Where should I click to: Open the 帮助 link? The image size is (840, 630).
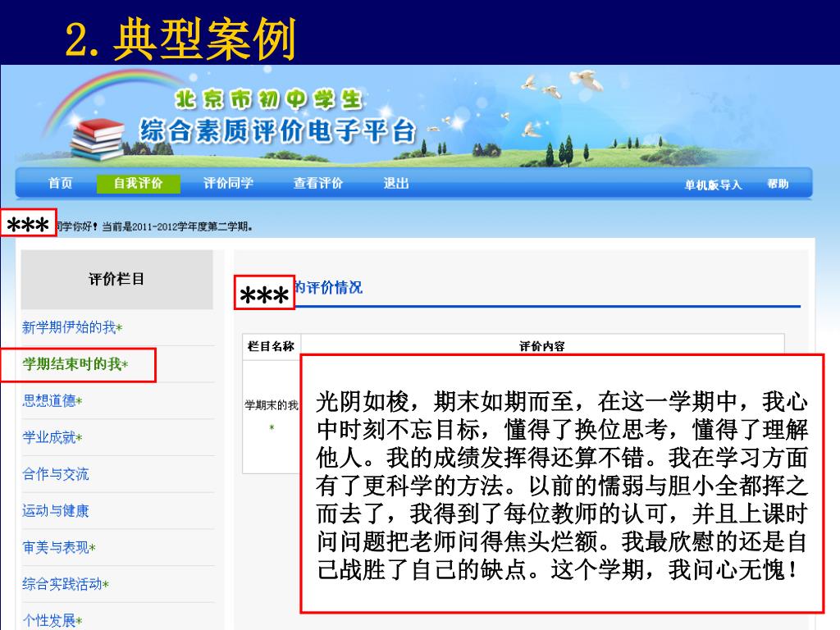pos(778,184)
